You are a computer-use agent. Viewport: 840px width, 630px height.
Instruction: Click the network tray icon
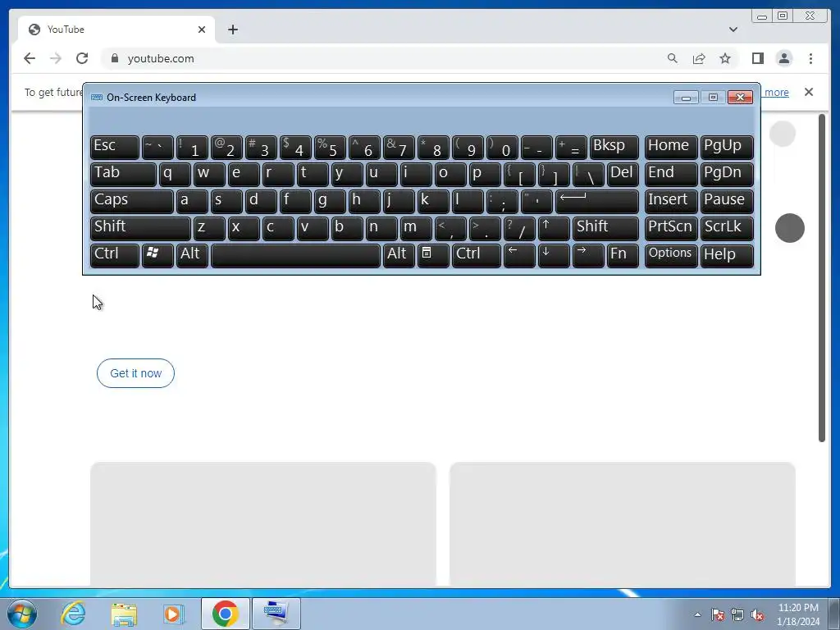coord(737,614)
